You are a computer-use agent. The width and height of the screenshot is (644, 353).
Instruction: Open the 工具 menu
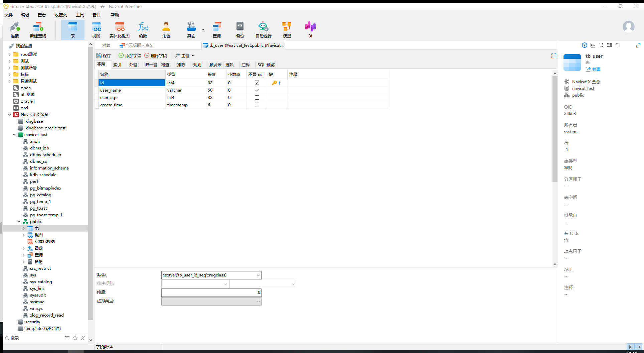(x=80, y=15)
